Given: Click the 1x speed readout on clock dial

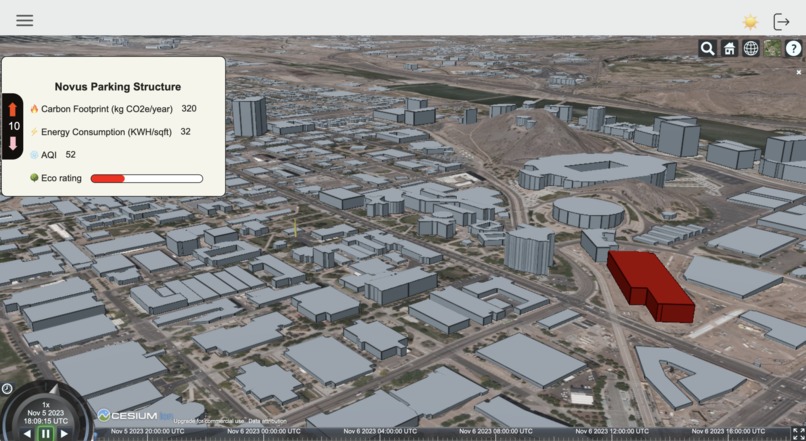Looking at the screenshot, I should 46,405.
